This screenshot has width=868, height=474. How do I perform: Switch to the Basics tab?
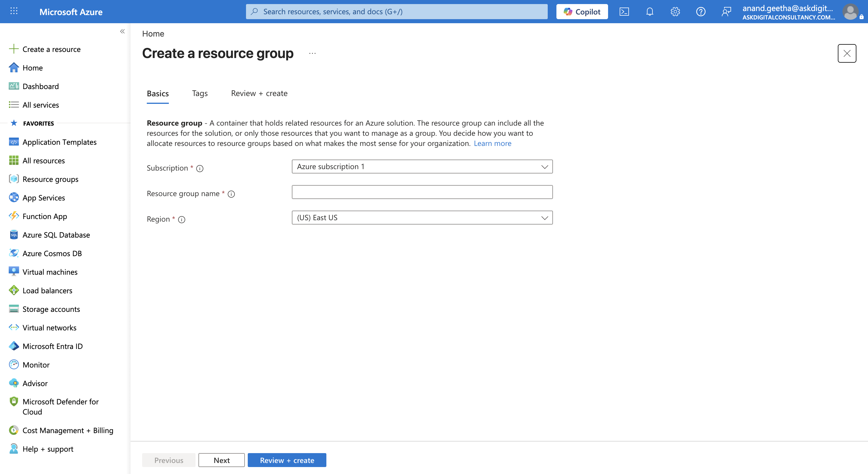coord(158,93)
